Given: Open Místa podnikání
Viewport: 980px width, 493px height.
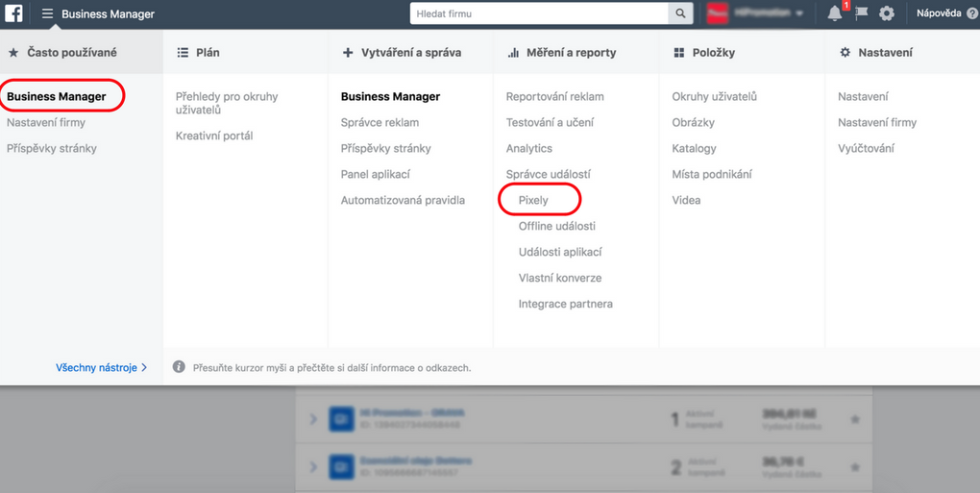Looking at the screenshot, I should coord(712,174).
